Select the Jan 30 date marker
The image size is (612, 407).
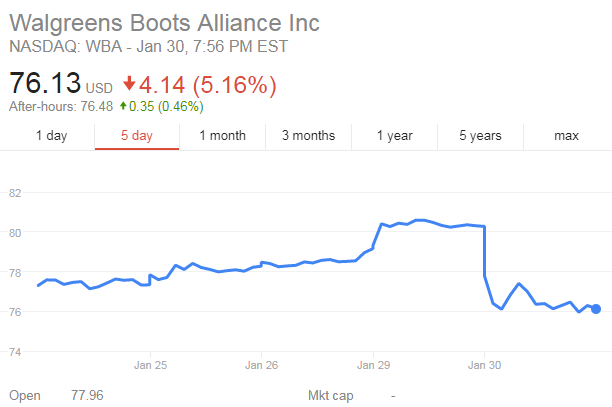point(485,363)
